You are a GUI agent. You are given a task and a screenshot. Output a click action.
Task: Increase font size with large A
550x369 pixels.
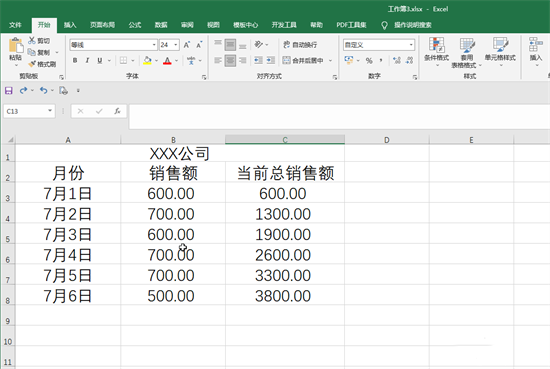coord(187,45)
